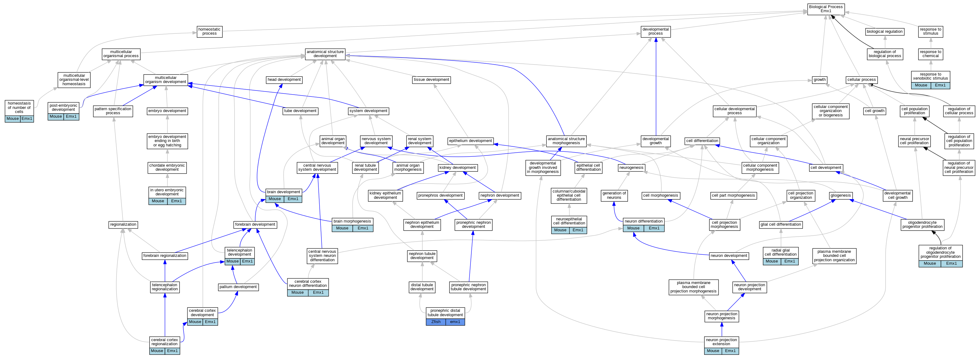Select 'central nervous system development' node

(x=317, y=168)
